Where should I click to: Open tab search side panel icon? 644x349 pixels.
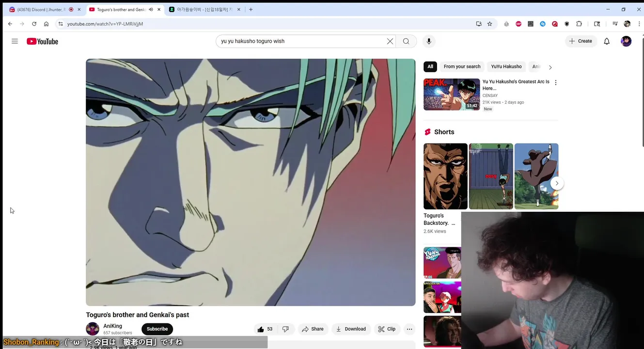click(597, 24)
